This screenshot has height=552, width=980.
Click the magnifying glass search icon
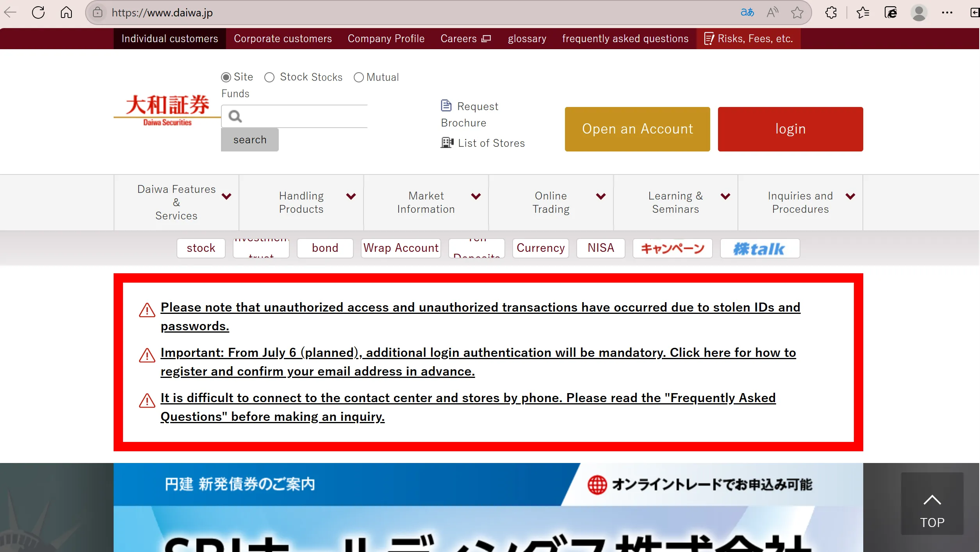235,116
